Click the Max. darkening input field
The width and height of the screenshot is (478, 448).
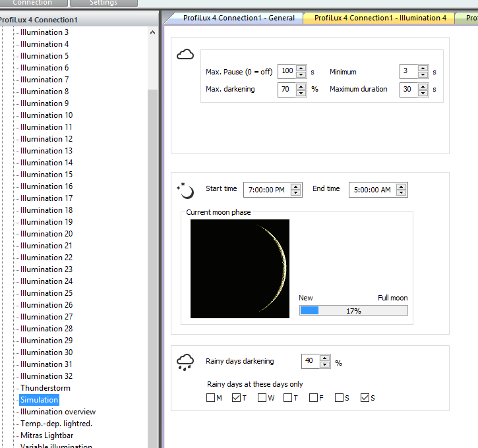click(x=287, y=90)
